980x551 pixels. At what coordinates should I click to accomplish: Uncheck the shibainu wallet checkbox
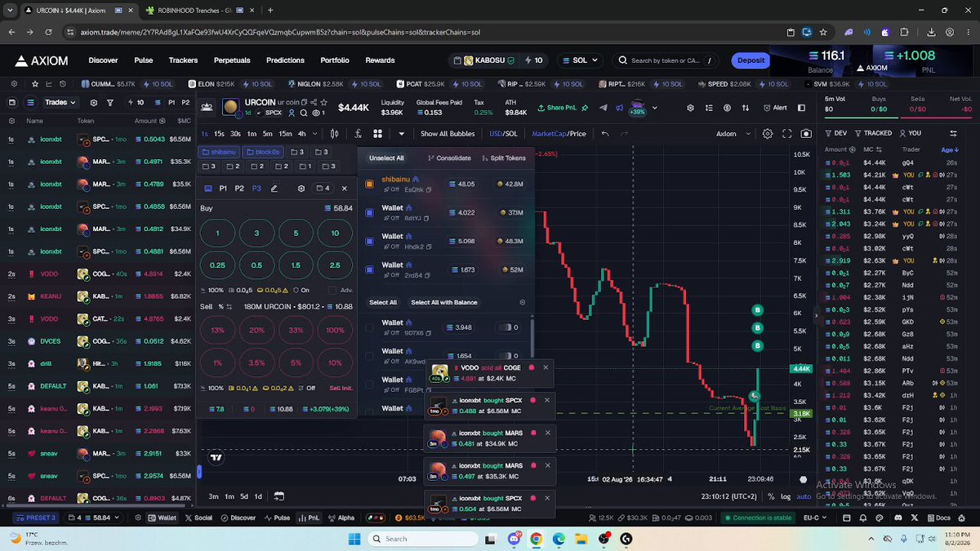369,184
